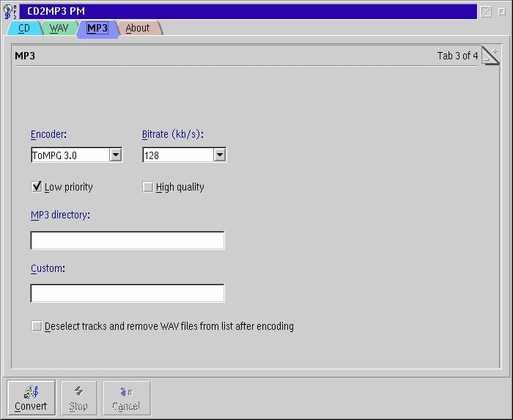Enable the High quality checkbox
Image resolution: width=513 pixels, height=420 pixels.
[x=148, y=187]
